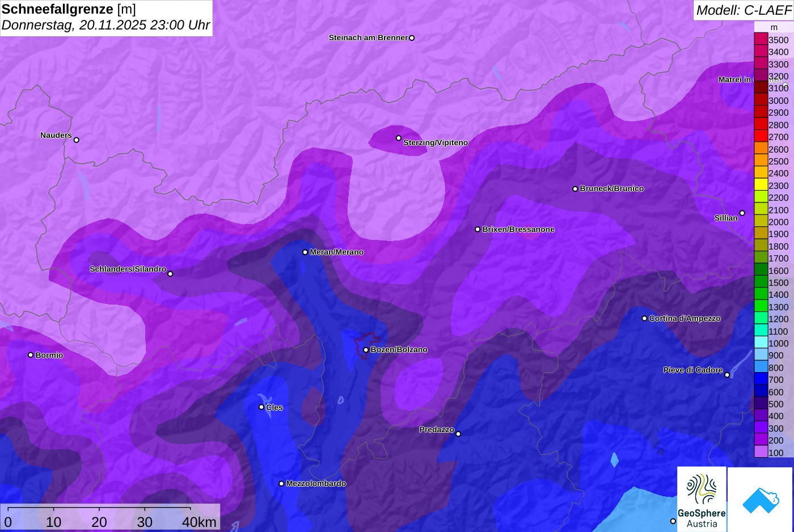
Task: Click the Mezzolombardo marker dot
Action: (x=281, y=483)
